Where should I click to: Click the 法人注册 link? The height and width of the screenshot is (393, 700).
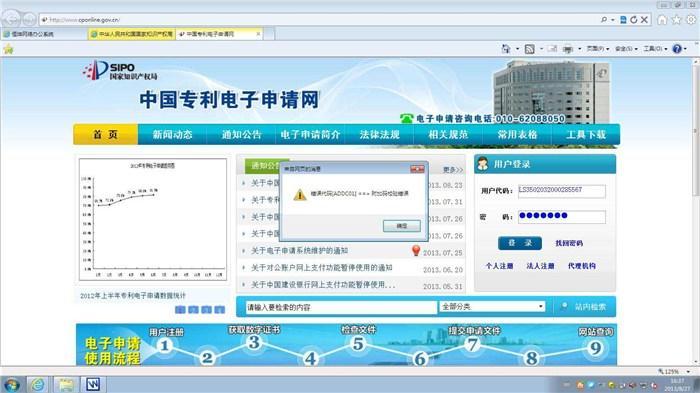(540, 266)
